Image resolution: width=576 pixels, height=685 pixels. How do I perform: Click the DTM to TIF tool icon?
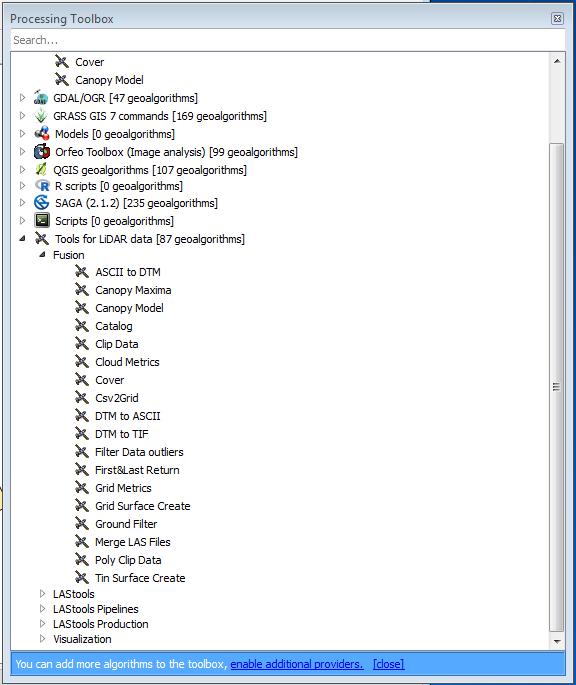82,434
